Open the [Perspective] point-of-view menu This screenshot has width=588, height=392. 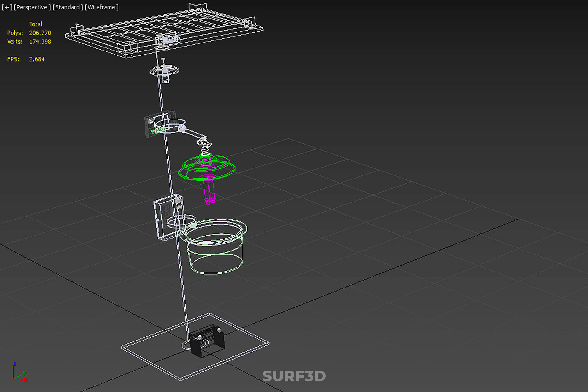[32, 7]
